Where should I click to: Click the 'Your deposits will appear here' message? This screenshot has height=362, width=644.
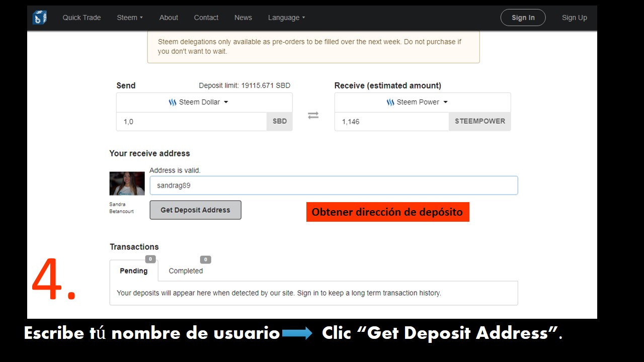coord(279,293)
